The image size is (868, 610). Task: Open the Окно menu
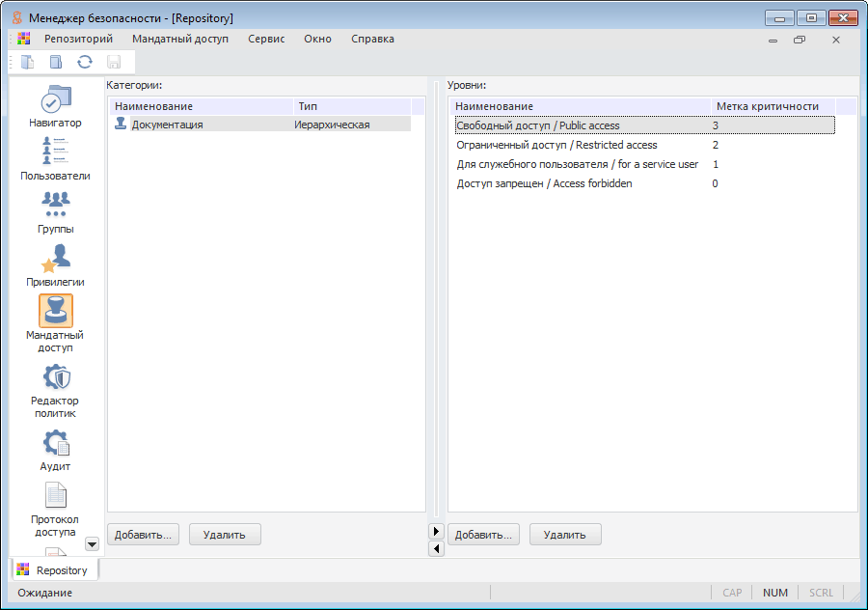click(x=317, y=39)
